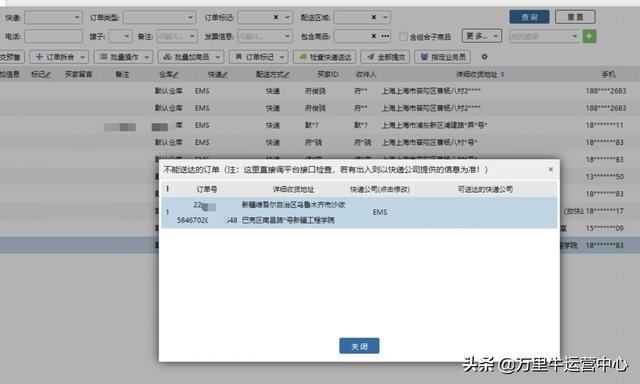Click the EMS courier cell in the dialog row
Image resolution: width=640 pixels, height=384 pixels.
[380, 212]
